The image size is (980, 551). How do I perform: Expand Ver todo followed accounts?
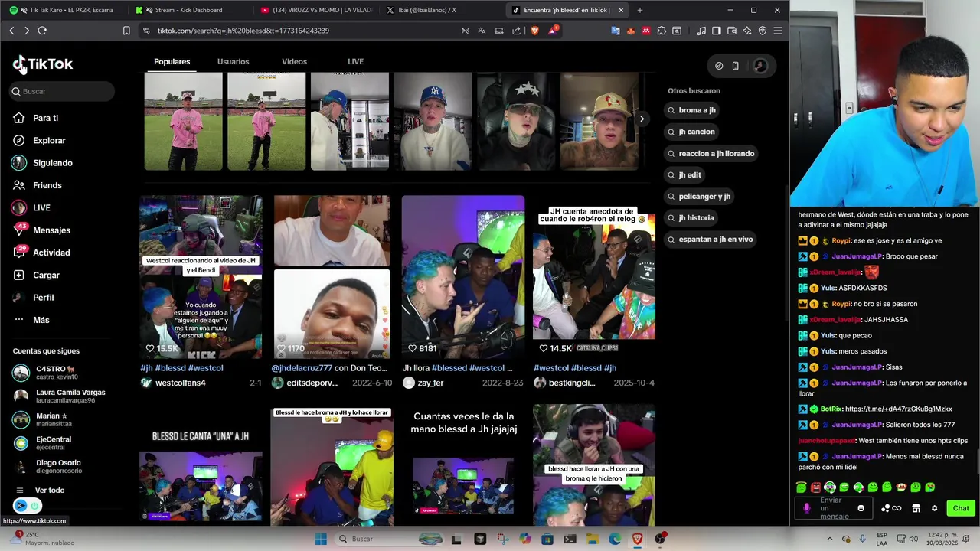(40, 491)
